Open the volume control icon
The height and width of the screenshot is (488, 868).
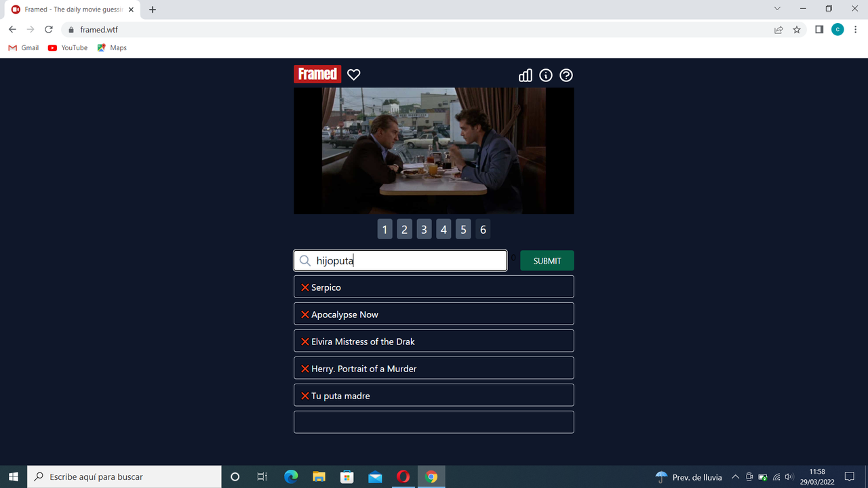[x=788, y=477]
